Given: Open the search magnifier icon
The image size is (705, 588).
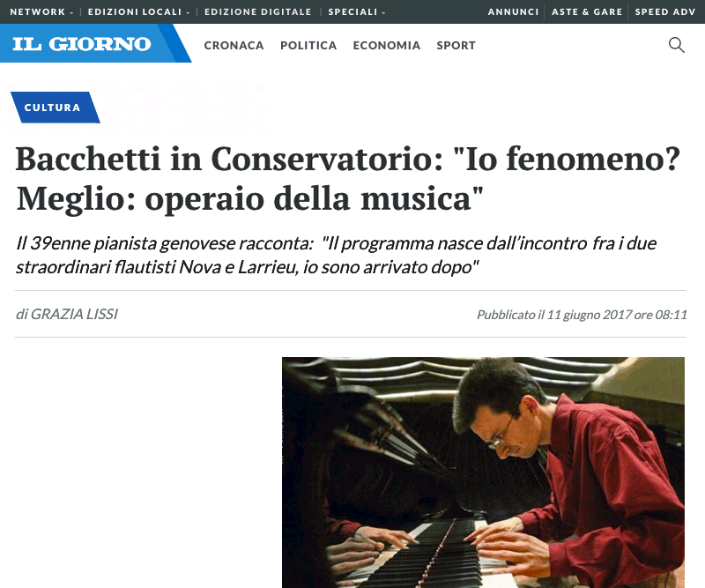Looking at the screenshot, I should coord(676,45).
